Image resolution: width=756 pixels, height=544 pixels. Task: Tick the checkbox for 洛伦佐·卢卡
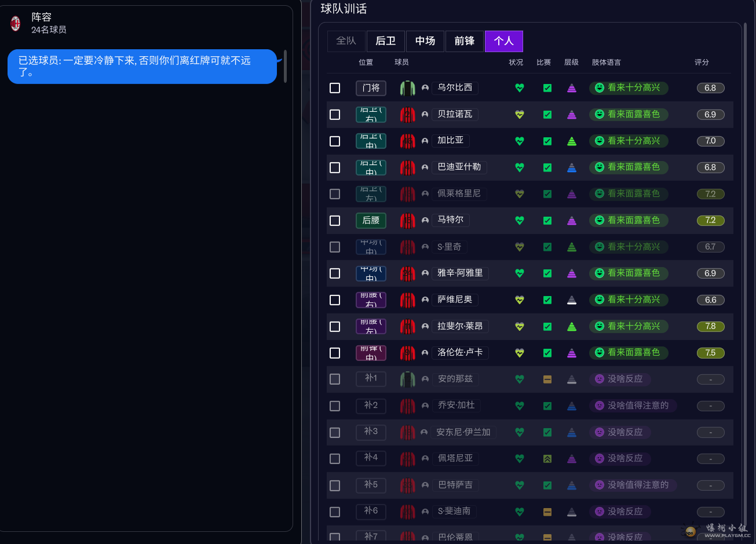coord(335,353)
